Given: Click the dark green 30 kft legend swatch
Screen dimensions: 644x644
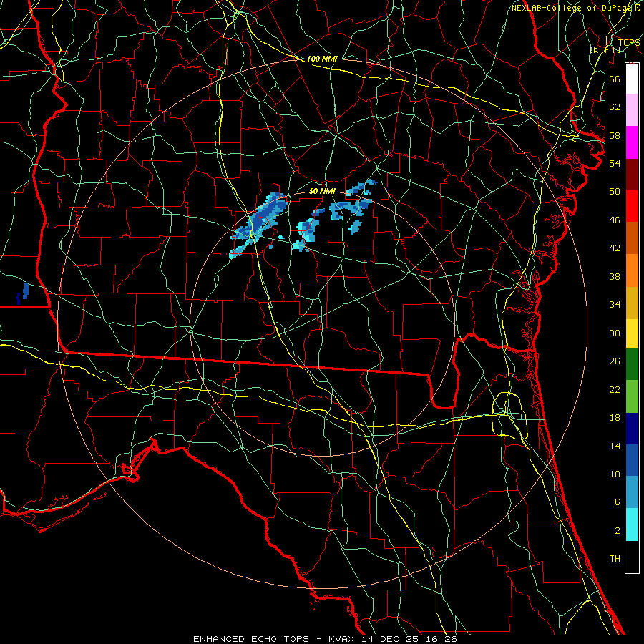Looking at the screenshot, I should pos(632,364).
